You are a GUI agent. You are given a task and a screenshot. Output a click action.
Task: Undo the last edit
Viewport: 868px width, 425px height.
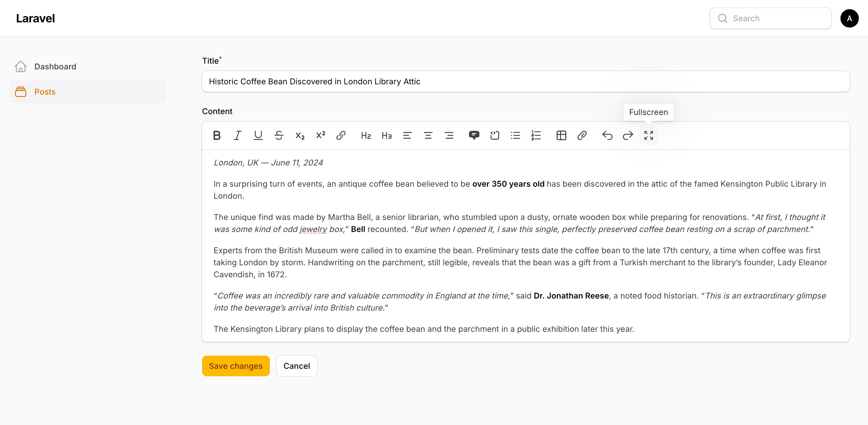point(607,135)
